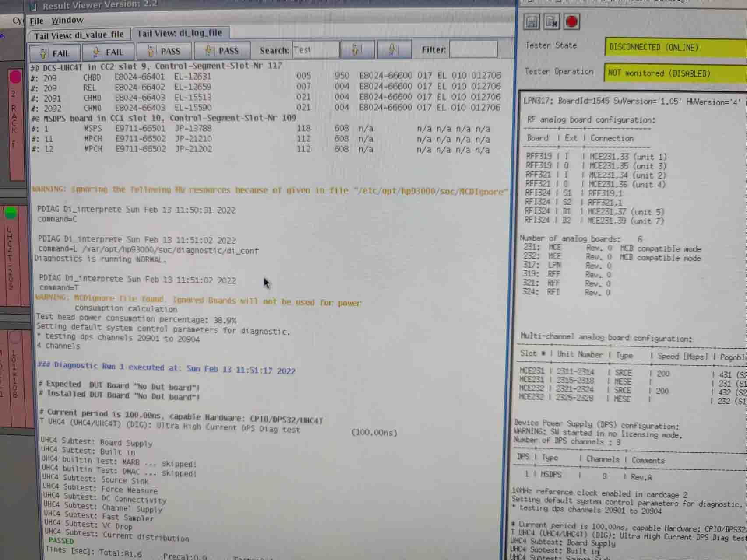Click the red circle stop button

click(571, 21)
